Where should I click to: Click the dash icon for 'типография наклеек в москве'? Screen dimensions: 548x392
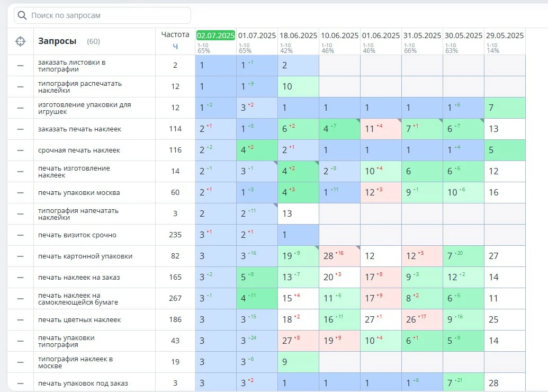coord(20,362)
